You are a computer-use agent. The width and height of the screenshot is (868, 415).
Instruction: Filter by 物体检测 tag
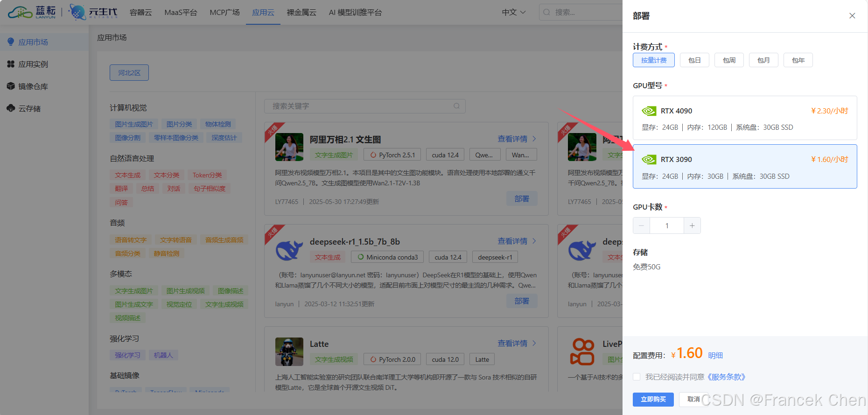tap(218, 124)
